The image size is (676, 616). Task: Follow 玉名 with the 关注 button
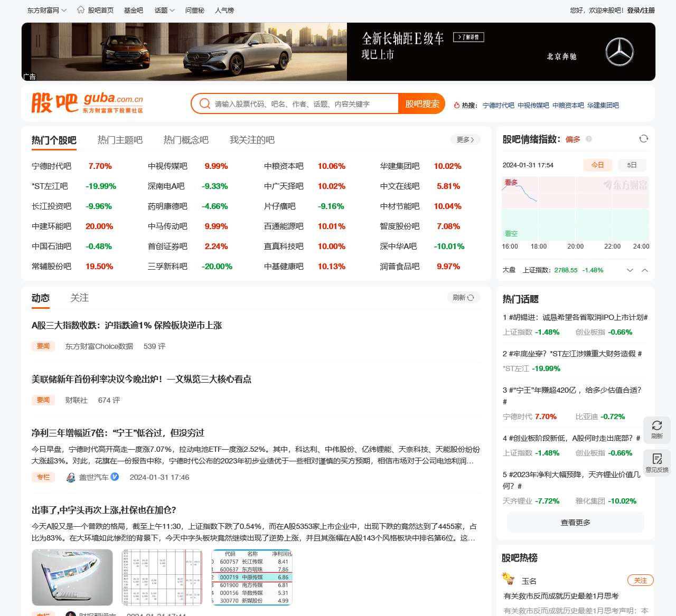click(x=641, y=581)
